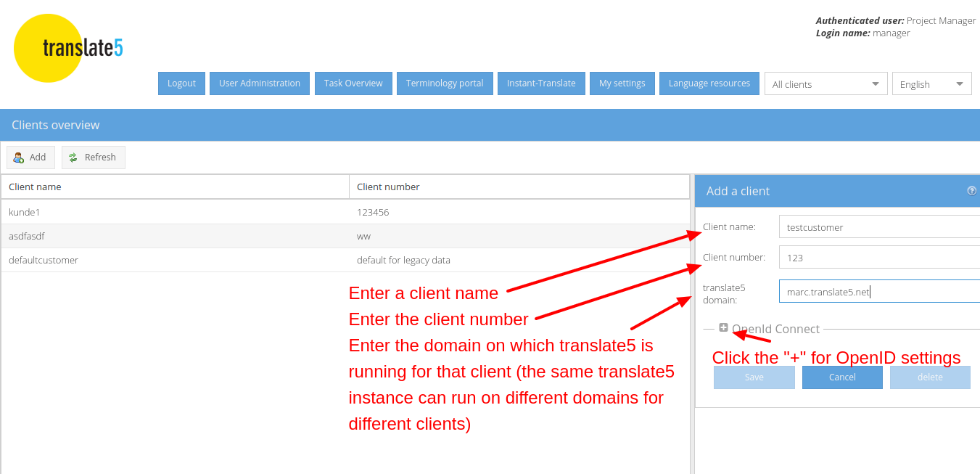
Task: Open help icon in Add a client header
Action: click(972, 191)
